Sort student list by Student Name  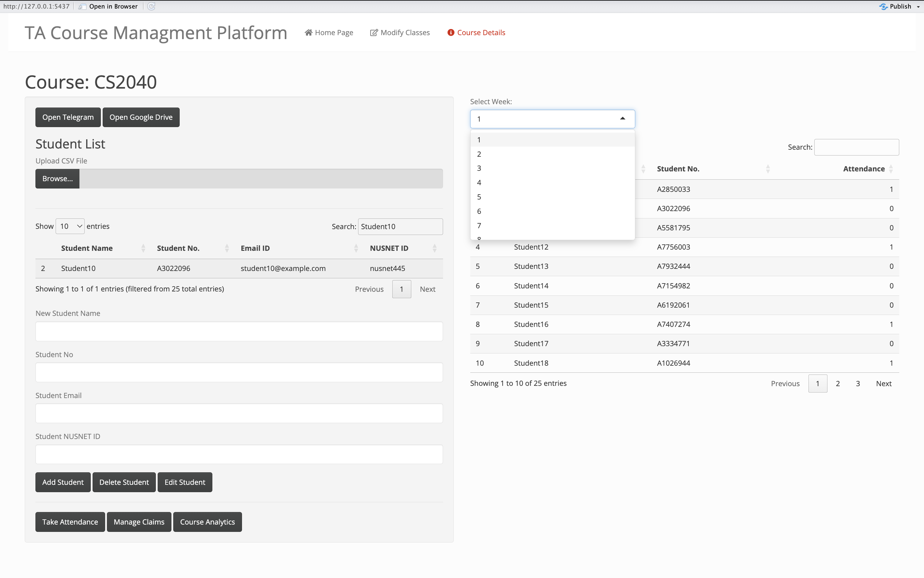point(87,248)
